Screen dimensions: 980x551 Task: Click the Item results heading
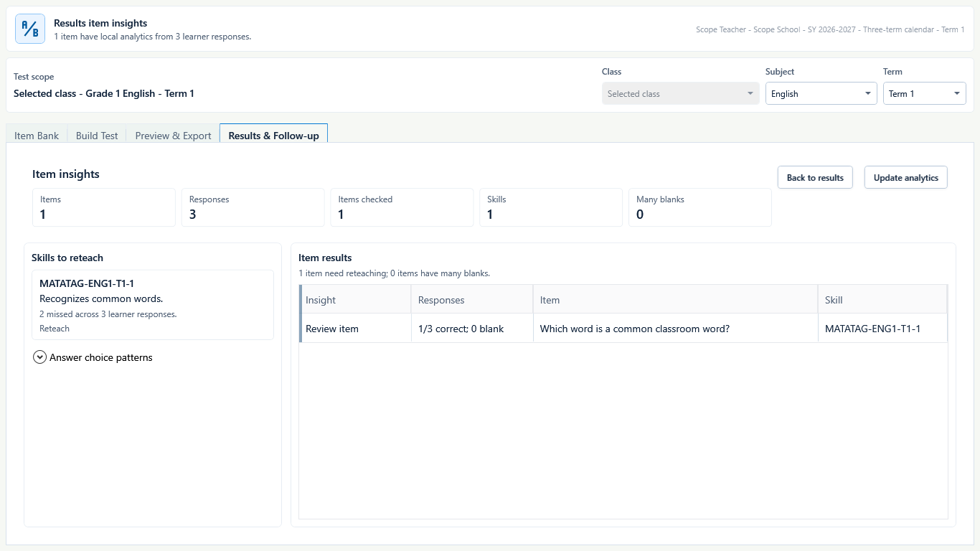325,258
